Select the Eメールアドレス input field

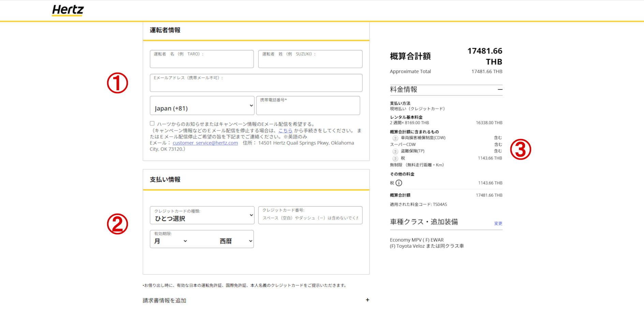pyautogui.click(x=256, y=83)
